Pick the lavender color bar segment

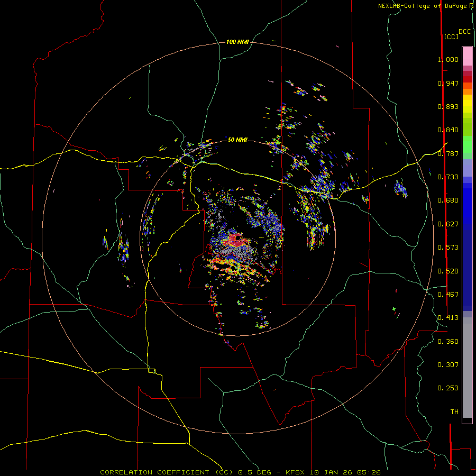pyautogui.click(x=467, y=168)
